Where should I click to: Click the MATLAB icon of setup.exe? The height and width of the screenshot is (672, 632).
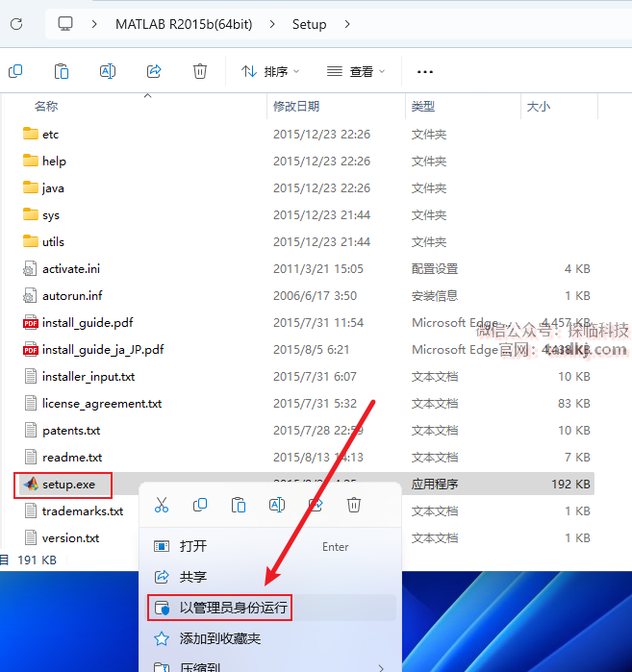click(31, 485)
